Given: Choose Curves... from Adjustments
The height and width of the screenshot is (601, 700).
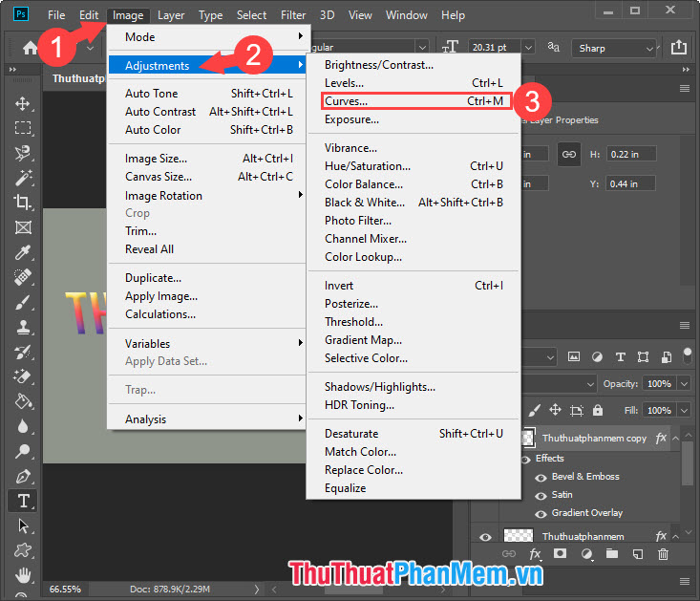Looking at the screenshot, I should tap(414, 101).
